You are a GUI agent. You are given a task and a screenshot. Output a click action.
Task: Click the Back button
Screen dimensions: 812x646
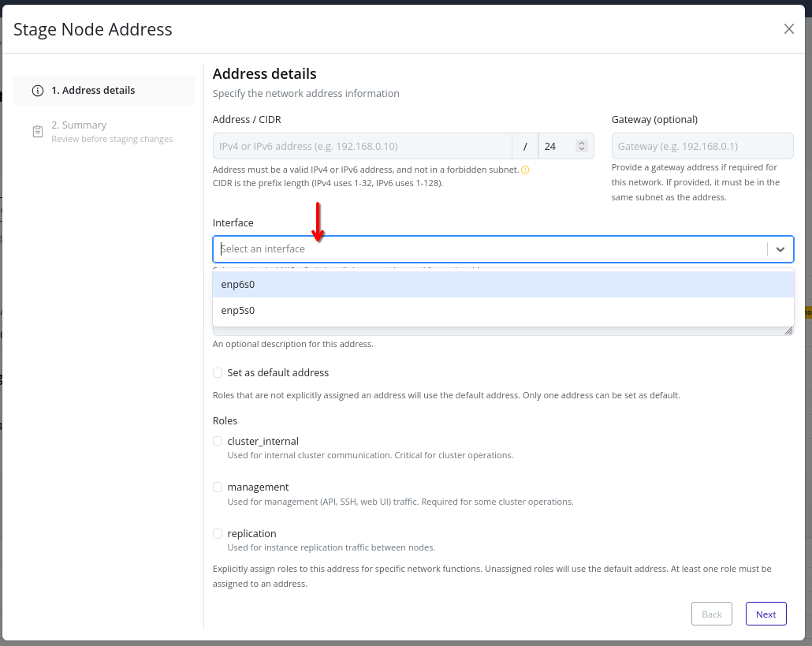(711, 614)
